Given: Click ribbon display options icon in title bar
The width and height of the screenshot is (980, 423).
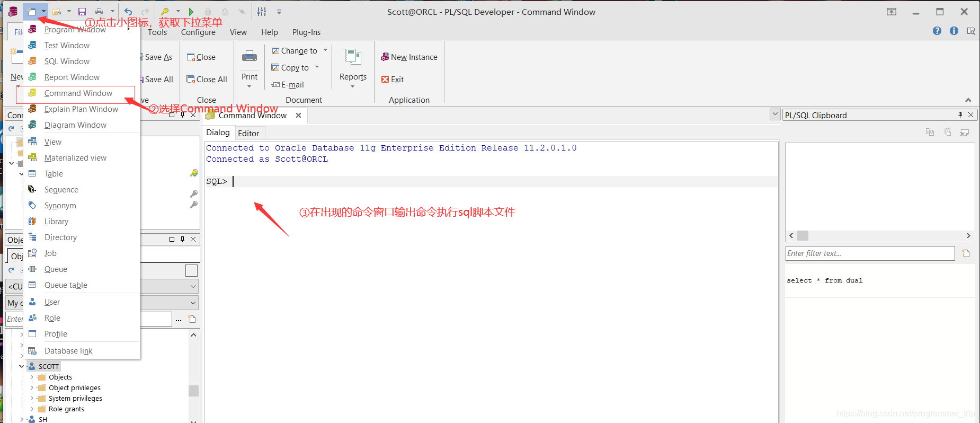Looking at the screenshot, I should pos(892,12).
